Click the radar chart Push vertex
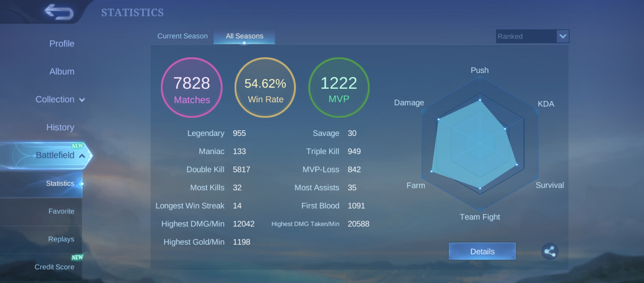This screenshot has width=644, height=283. pyautogui.click(x=480, y=100)
